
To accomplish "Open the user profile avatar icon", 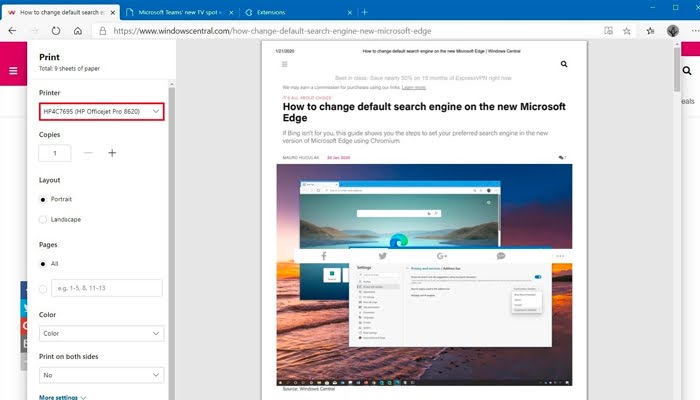I will point(673,31).
